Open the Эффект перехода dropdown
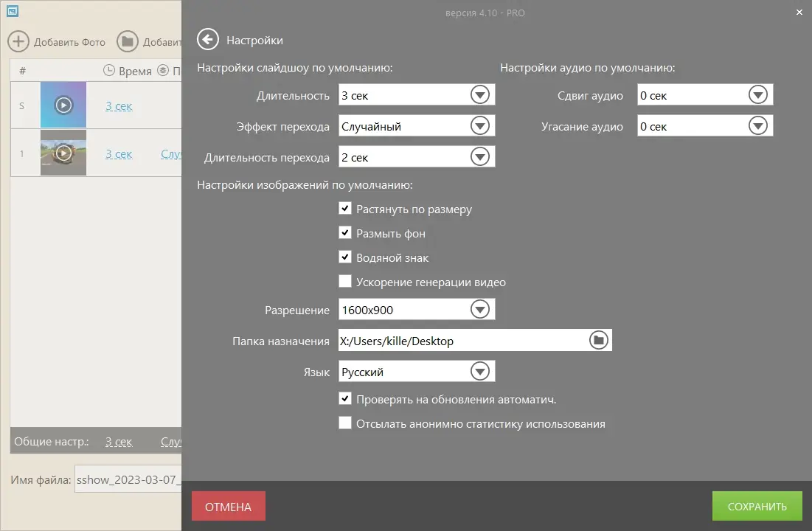812x531 pixels. pos(417,126)
